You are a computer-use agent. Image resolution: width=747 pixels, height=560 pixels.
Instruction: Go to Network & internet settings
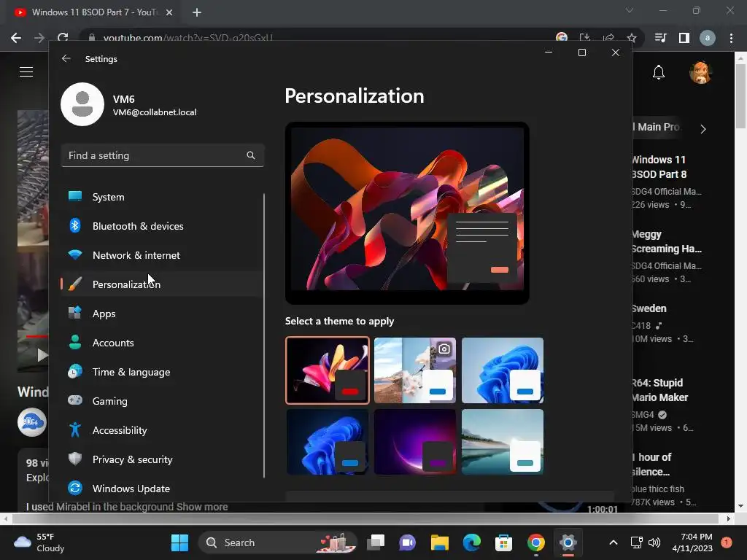point(162,254)
